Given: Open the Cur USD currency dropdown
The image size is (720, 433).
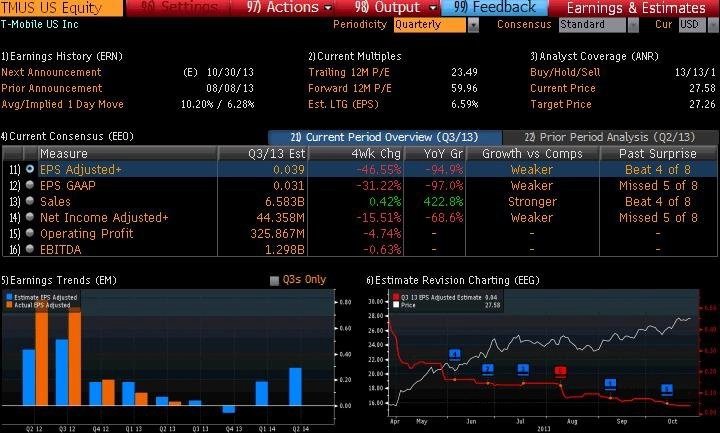Looking at the screenshot, I should [x=692, y=25].
